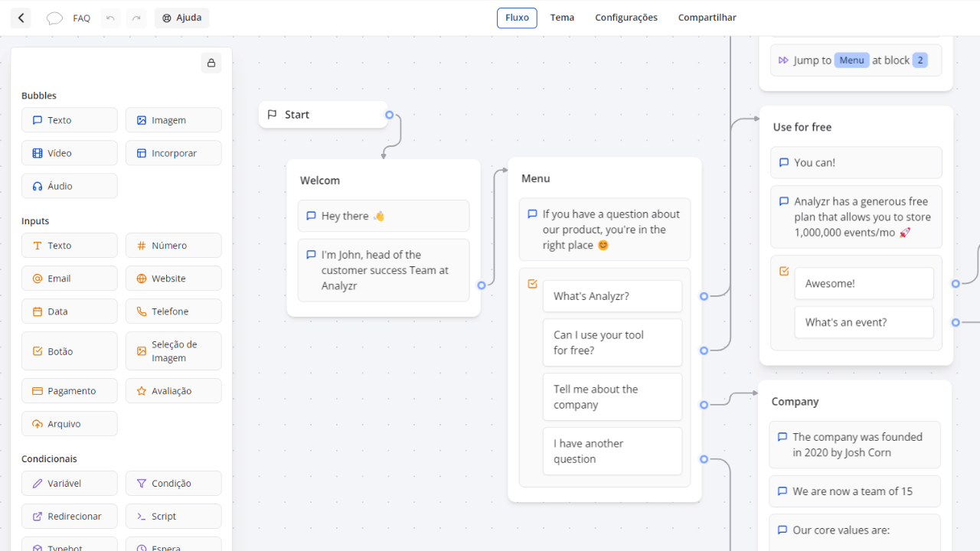Viewport: 980px width, 551px height.
Task: Select the Script block
Action: pos(174,517)
